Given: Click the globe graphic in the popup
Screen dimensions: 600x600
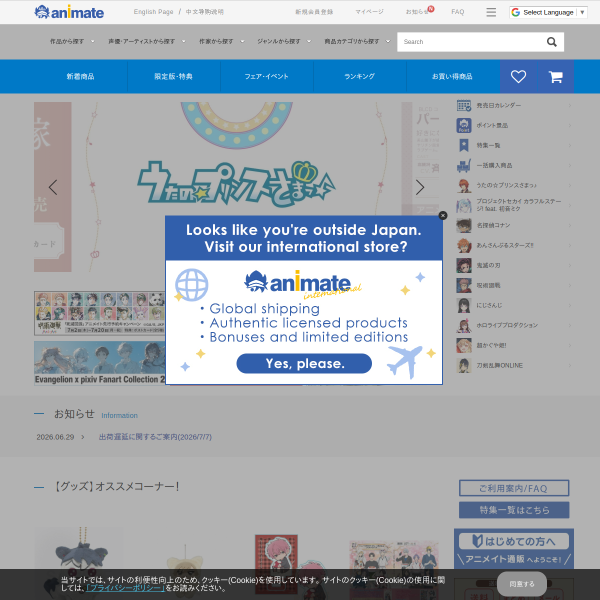Looking at the screenshot, I should click(191, 284).
